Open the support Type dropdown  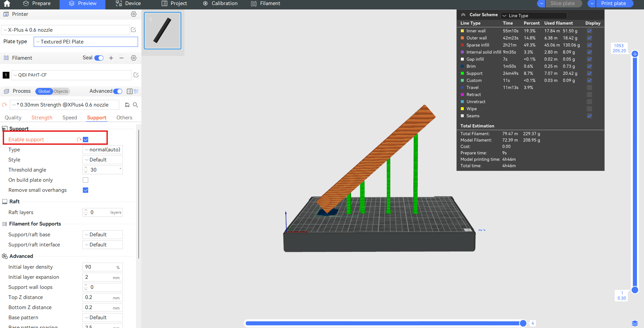click(x=103, y=150)
